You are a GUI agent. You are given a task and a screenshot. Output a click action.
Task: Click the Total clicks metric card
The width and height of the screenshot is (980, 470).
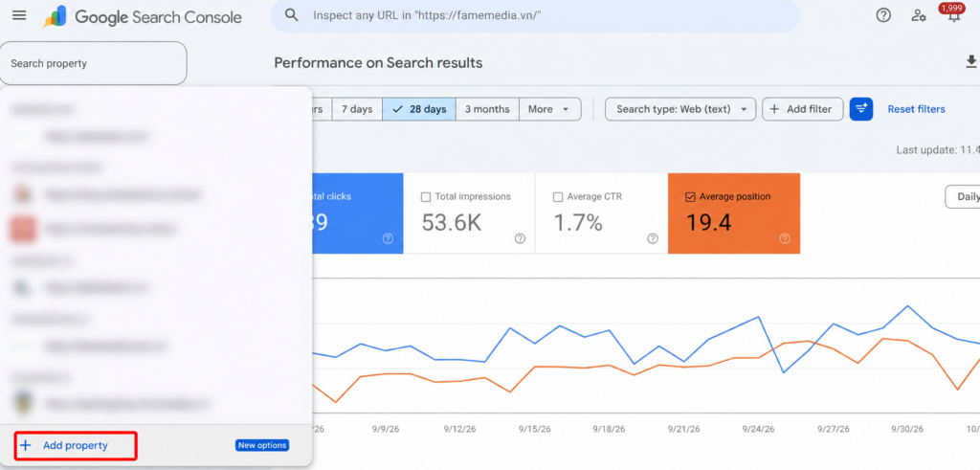[356, 213]
